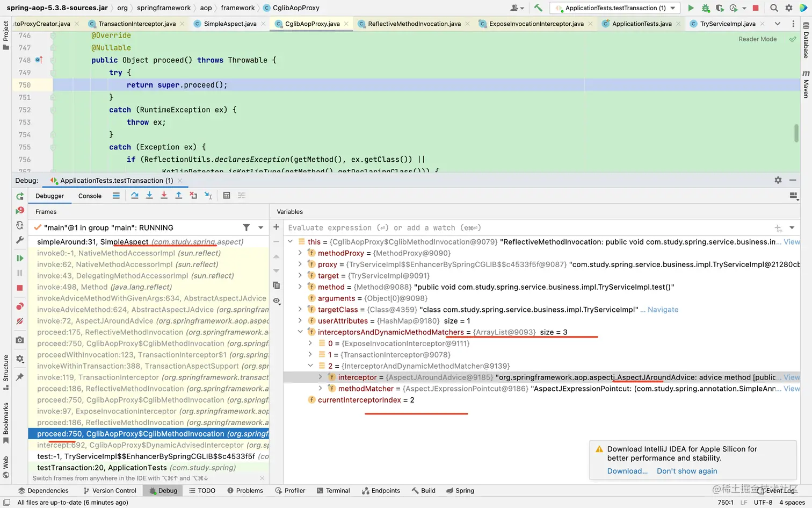The image size is (812, 508).
Task: Click the add watch plus icon
Action: 276,227
